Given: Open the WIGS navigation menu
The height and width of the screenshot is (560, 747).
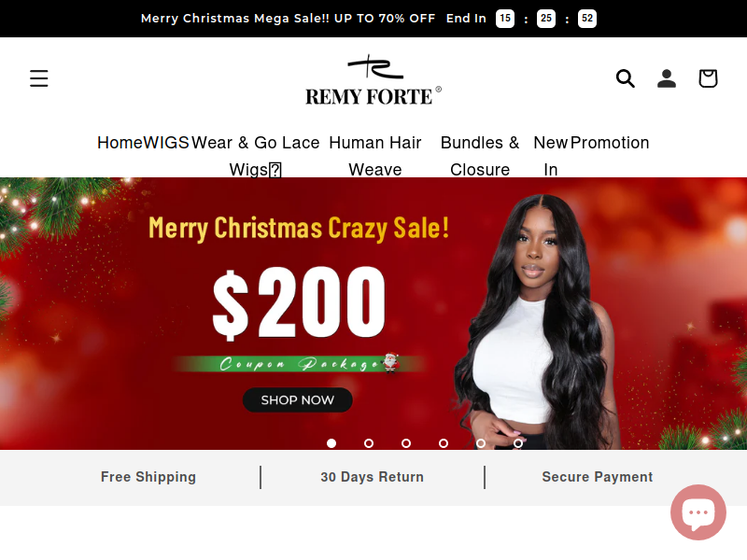Looking at the screenshot, I should pos(166,143).
